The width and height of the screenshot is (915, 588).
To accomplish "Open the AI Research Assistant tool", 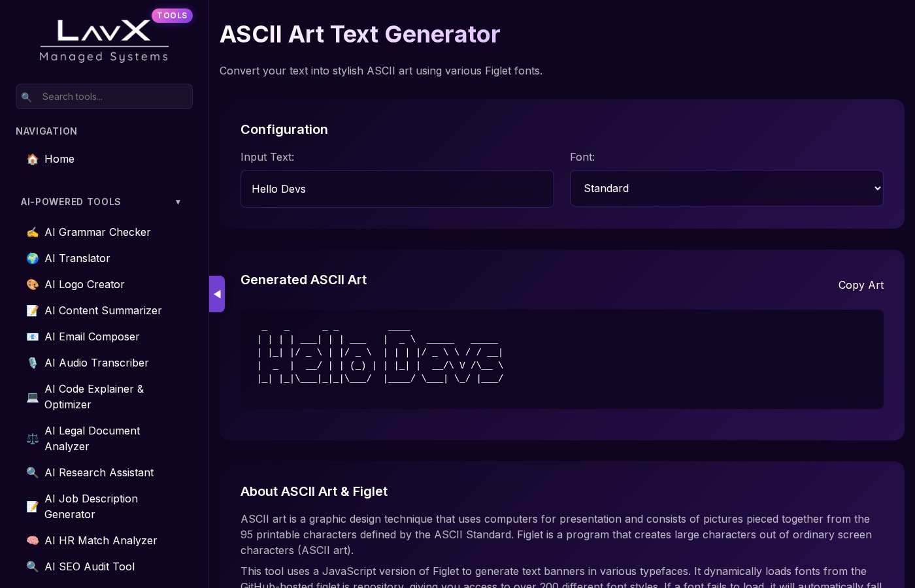I will 99,472.
